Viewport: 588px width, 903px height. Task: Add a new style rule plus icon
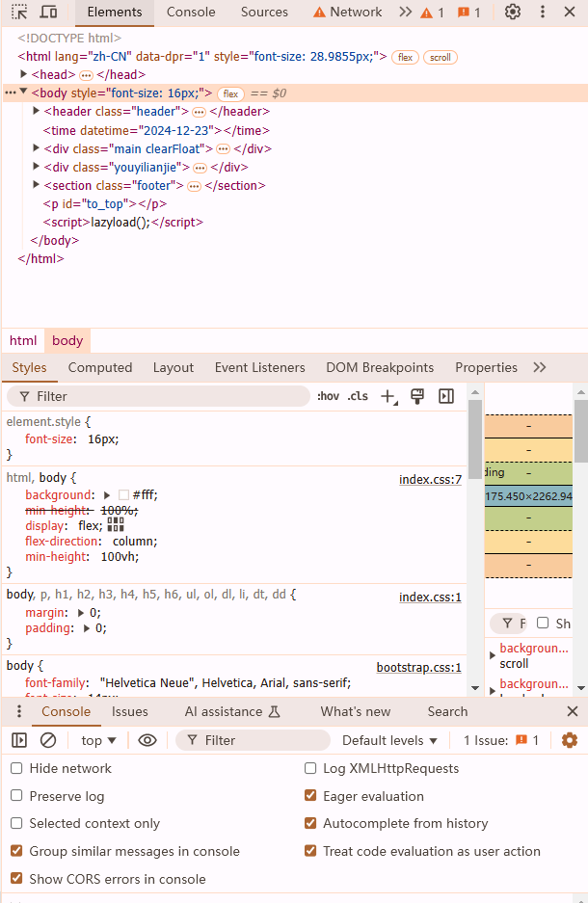pyautogui.click(x=389, y=396)
